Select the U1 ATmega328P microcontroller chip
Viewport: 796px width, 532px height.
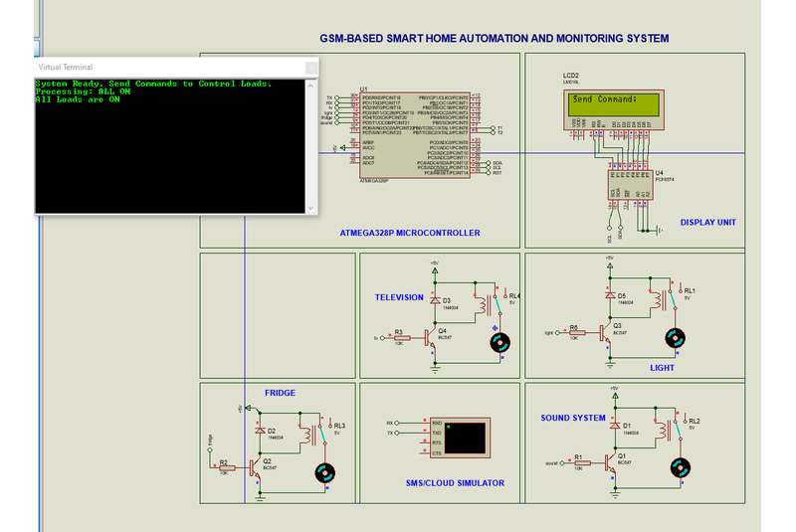tap(415, 135)
